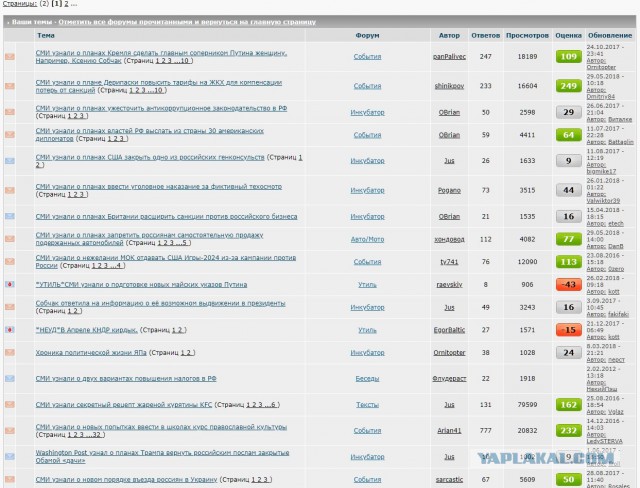Open the Авто/Мото forum link
The image size is (640, 488).
(367, 239)
